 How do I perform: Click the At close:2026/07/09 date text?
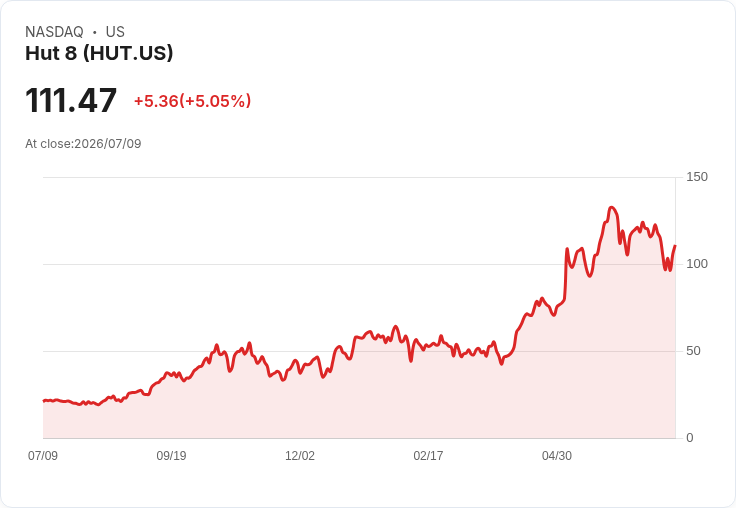83,144
